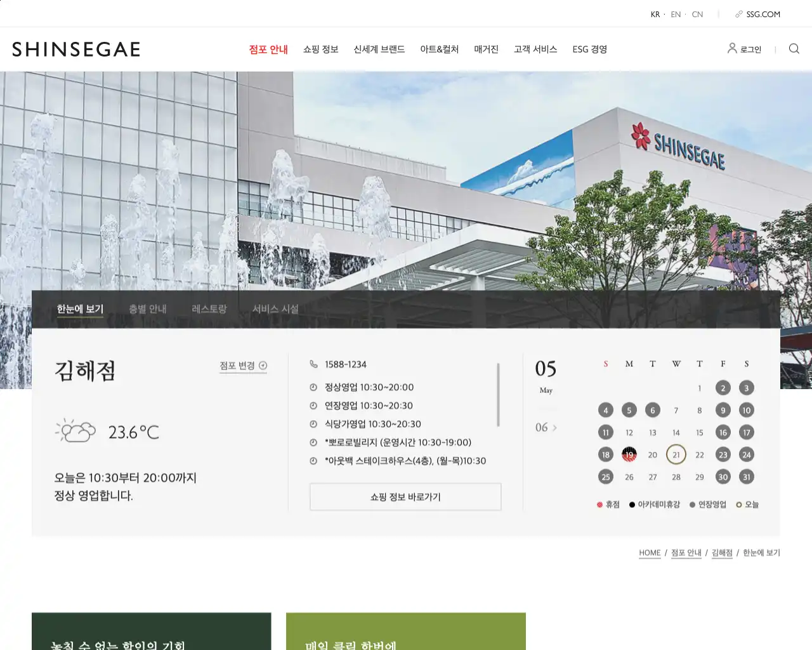Click the 05 May month label
812x650 pixels.
point(546,375)
